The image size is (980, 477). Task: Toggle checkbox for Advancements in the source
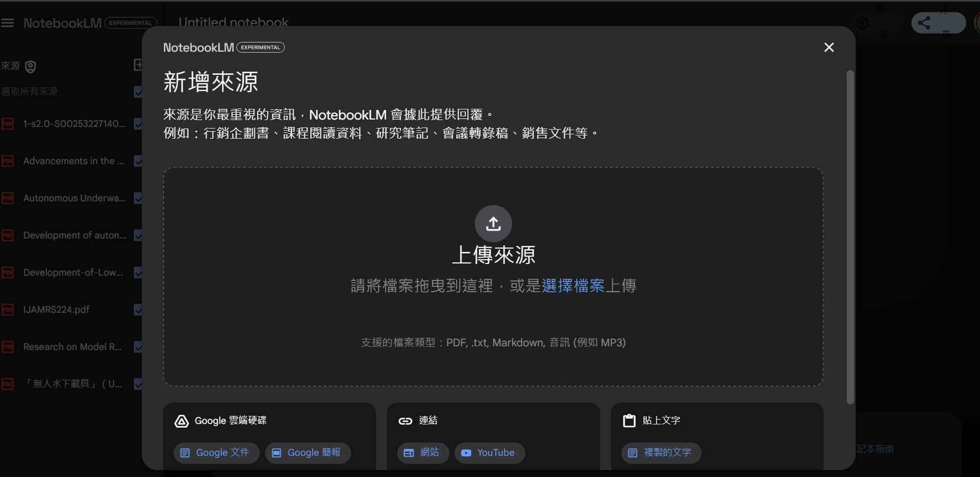click(x=138, y=161)
